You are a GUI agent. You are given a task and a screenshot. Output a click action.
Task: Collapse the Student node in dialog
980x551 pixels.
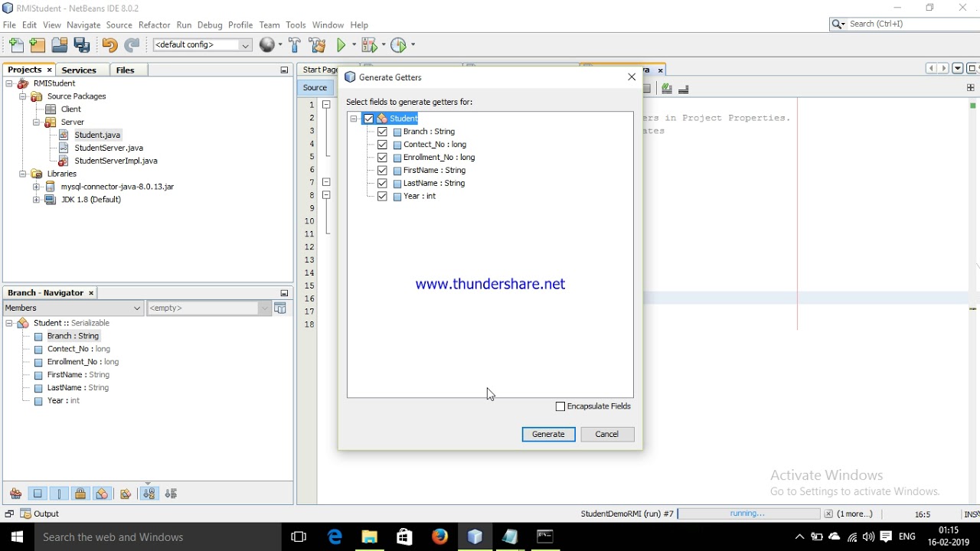click(x=354, y=119)
